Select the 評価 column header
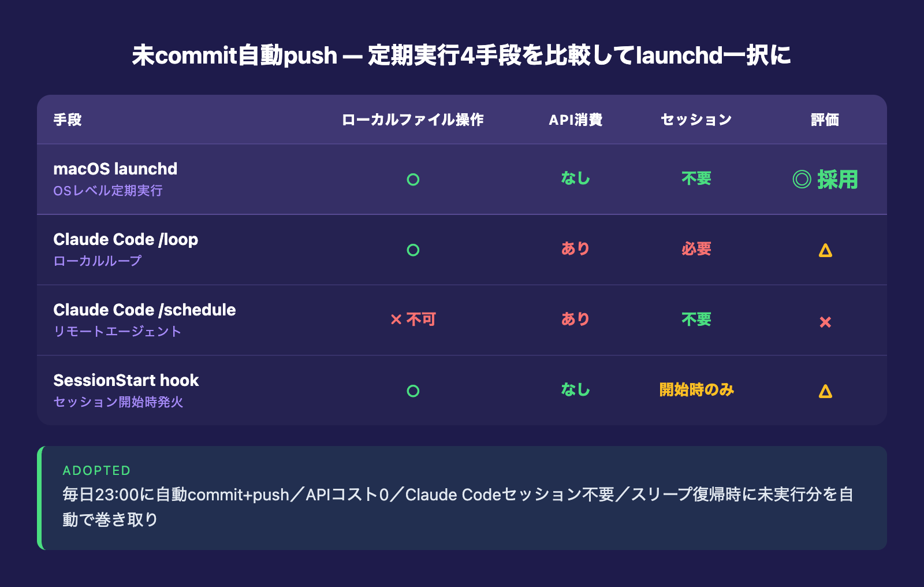Screen dimensions: 924x587 pos(825,120)
